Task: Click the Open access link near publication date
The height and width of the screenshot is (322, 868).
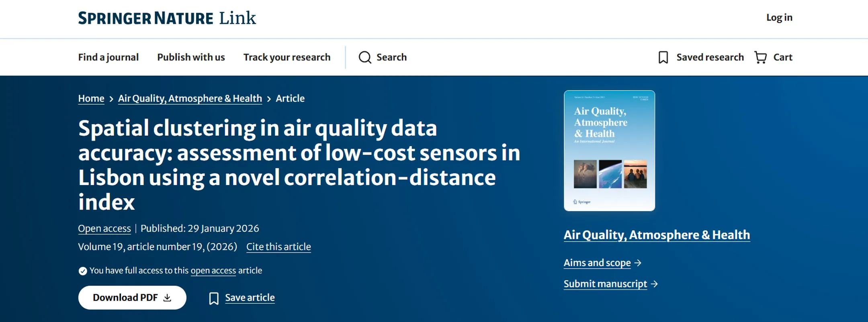Action: [x=104, y=228]
